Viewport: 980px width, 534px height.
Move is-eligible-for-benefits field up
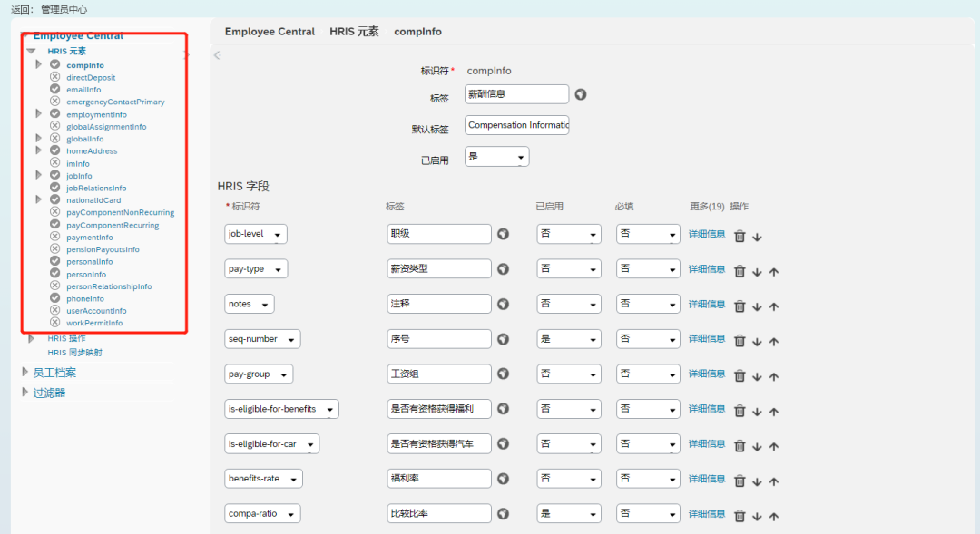point(774,412)
